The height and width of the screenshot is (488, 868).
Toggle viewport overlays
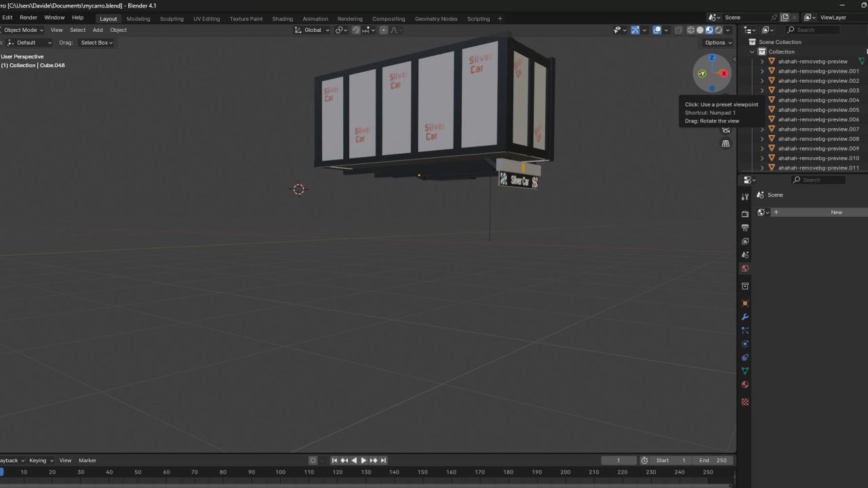(x=657, y=30)
